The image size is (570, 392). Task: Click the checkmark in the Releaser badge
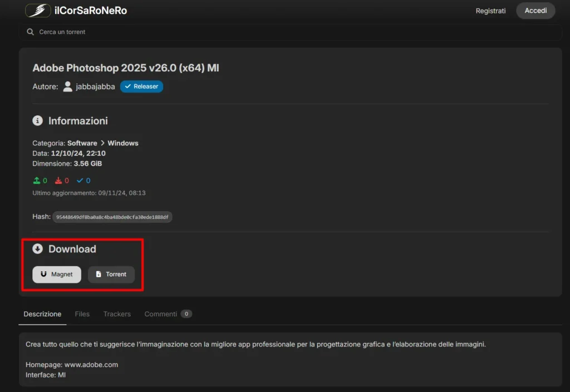click(x=127, y=86)
